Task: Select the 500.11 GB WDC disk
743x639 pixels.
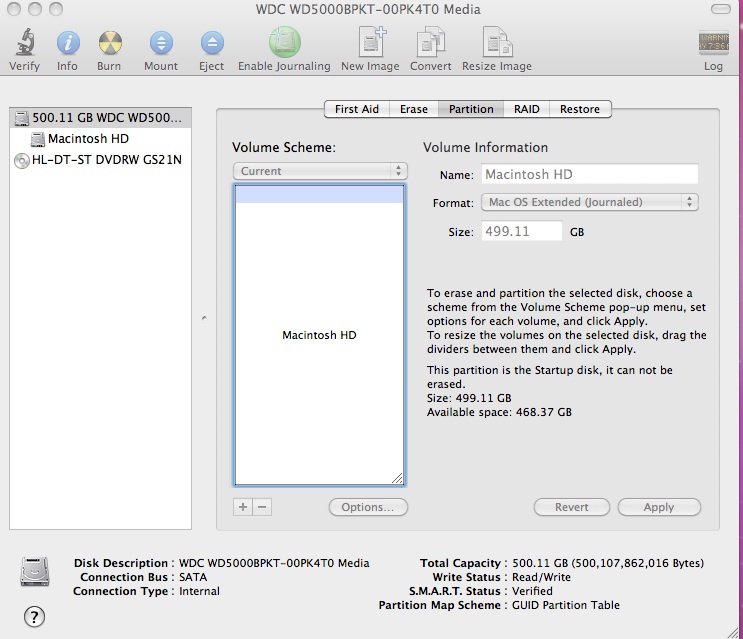Action: [100, 117]
